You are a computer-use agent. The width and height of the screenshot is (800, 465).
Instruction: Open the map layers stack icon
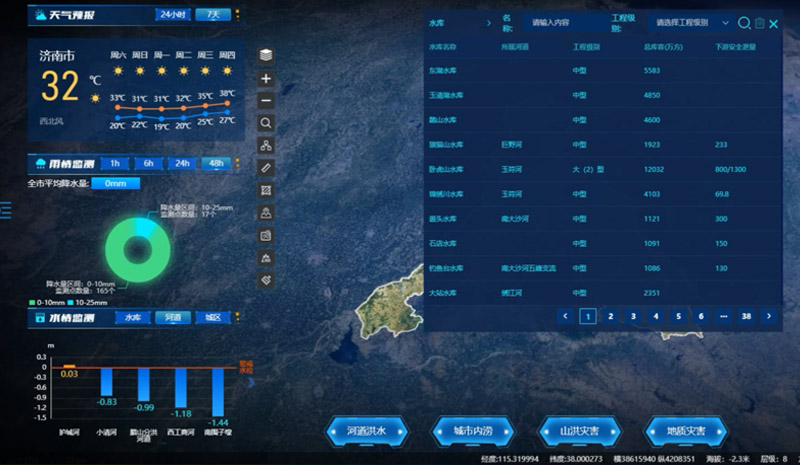(266, 55)
